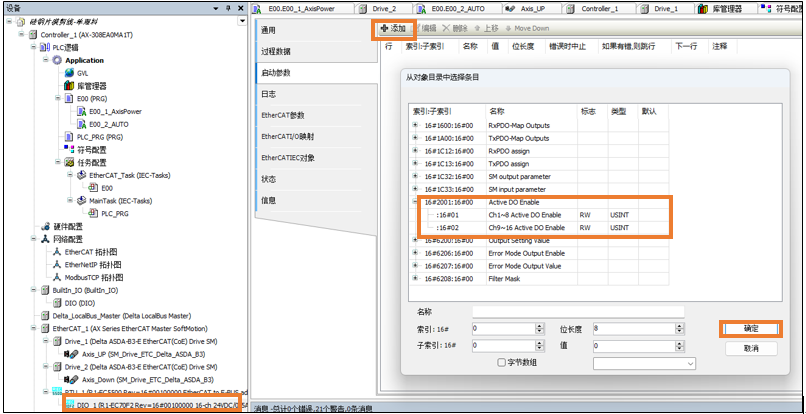
Task: Click the 确定 button
Action: click(749, 328)
